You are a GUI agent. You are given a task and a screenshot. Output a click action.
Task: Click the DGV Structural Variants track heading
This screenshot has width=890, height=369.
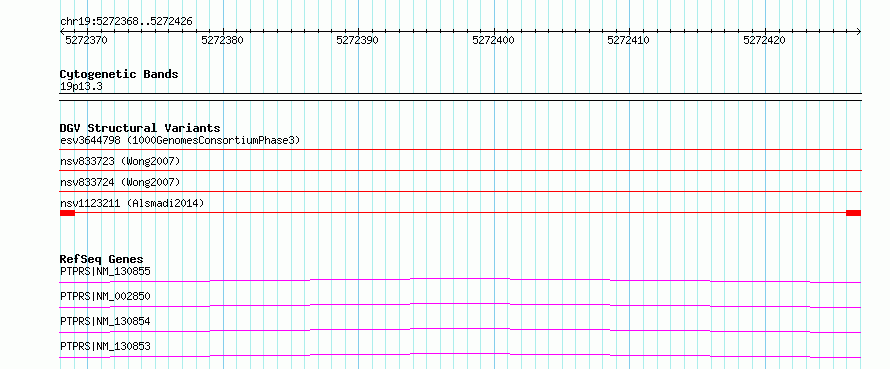click(x=140, y=128)
